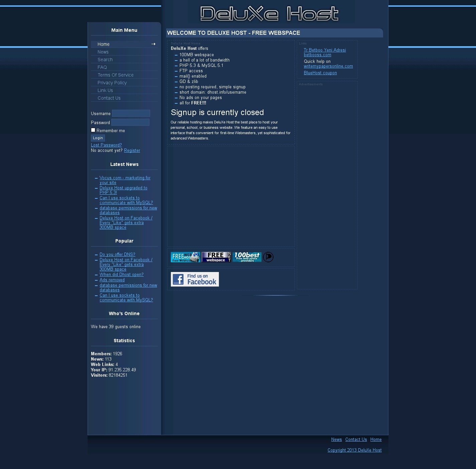Focus the Password input field
The height and width of the screenshot is (469, 476).
(x=130, y=122)
